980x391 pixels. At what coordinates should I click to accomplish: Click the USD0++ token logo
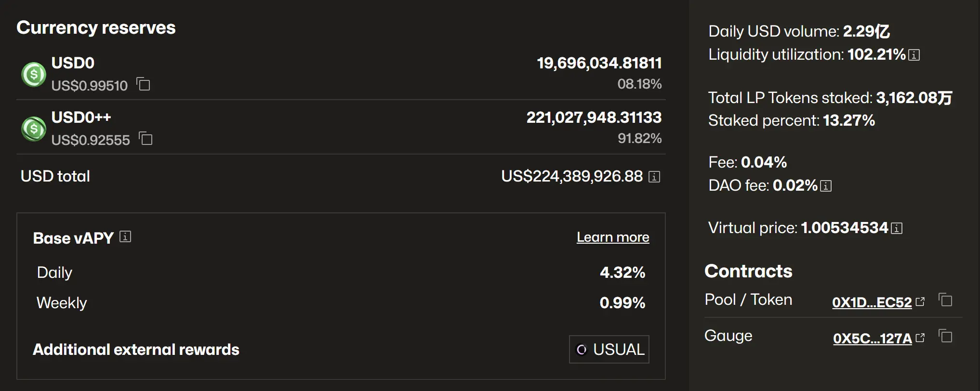point(34,129)
